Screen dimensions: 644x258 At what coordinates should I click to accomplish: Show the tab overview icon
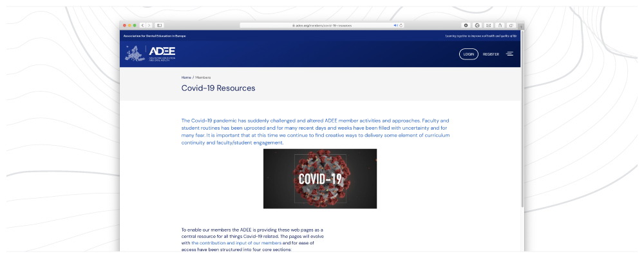coord(512,25)
